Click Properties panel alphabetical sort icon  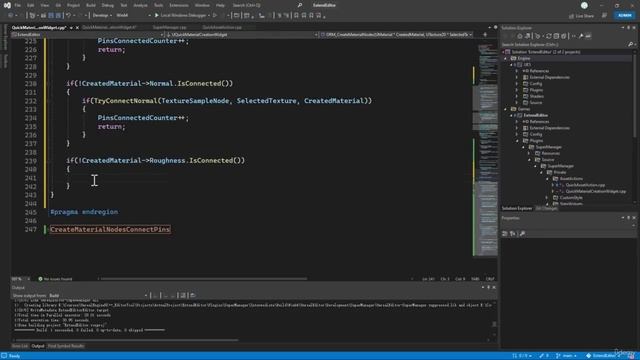tap(513, 234)
